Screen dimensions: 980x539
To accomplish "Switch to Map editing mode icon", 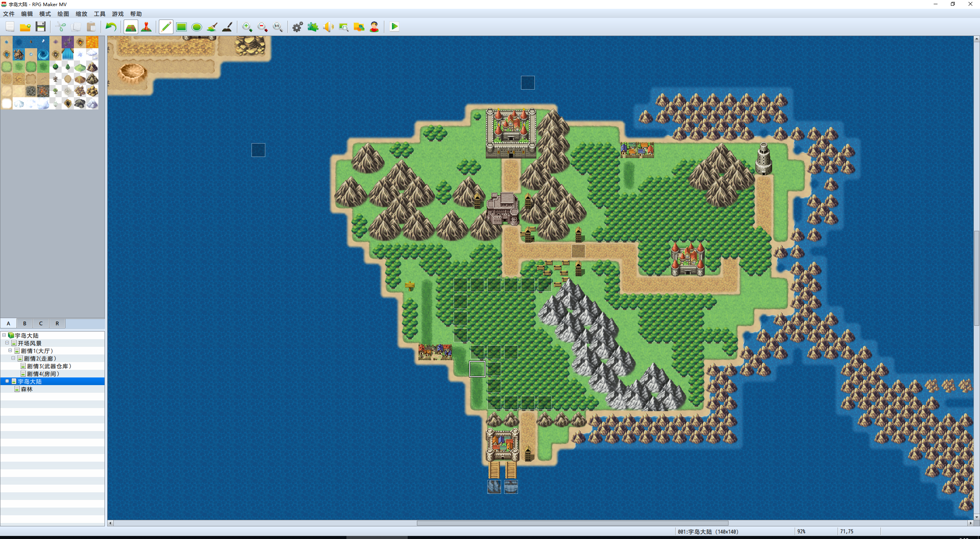I will pyautogui.click(x=131, y=27).
